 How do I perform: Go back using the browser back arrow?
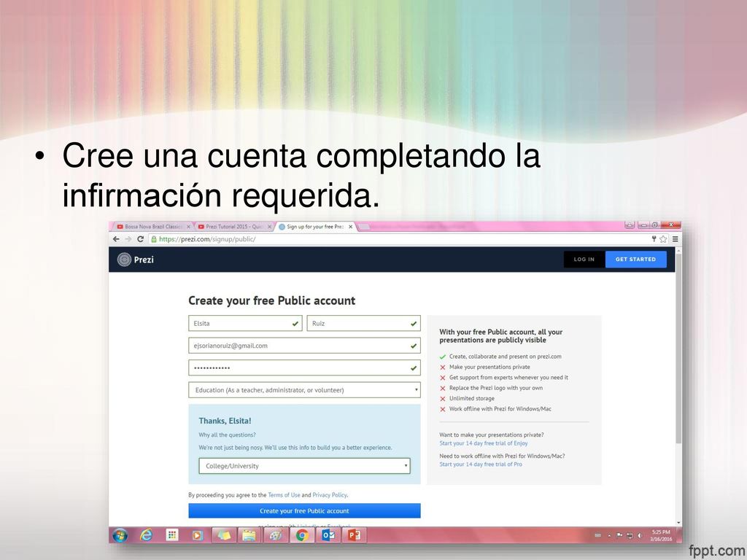(x=116, y=239)
